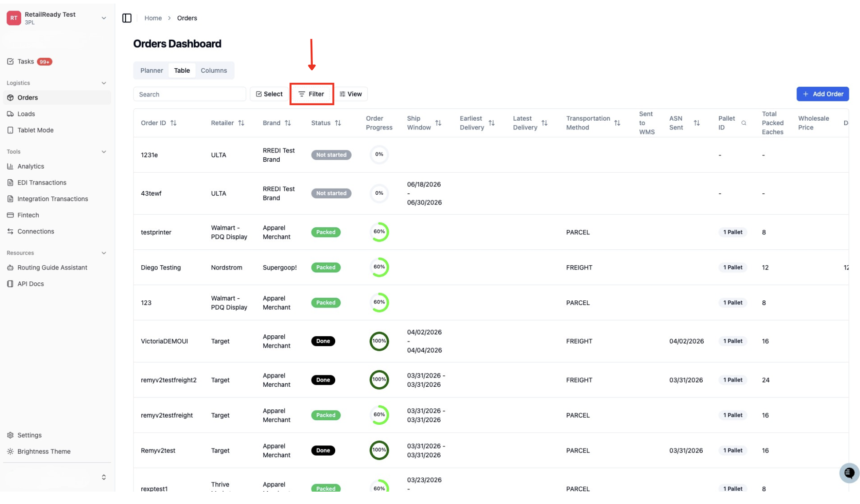Switch to the Columns tab
The height and width of the screenshot is (504, 860).
click(214, 70)
